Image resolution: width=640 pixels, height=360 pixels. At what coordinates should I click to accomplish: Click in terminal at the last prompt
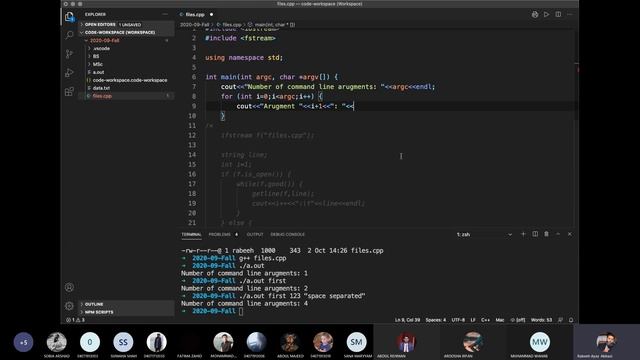(x=241, y=311)
